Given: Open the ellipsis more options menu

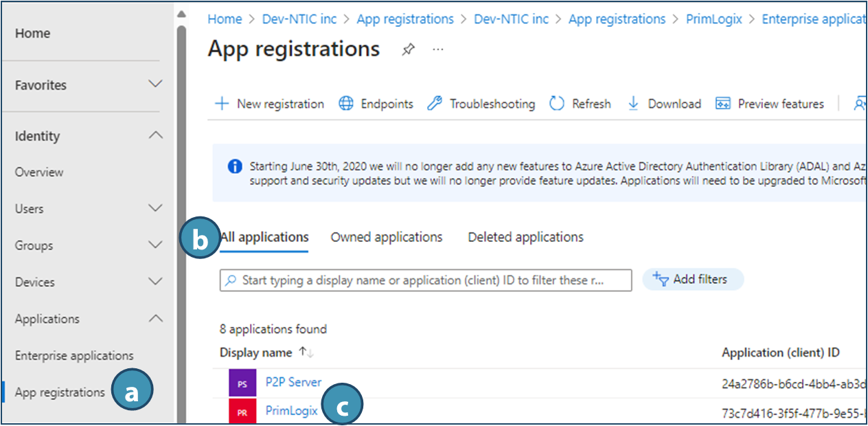Looking at the screenshot, I should coord(438,49).
